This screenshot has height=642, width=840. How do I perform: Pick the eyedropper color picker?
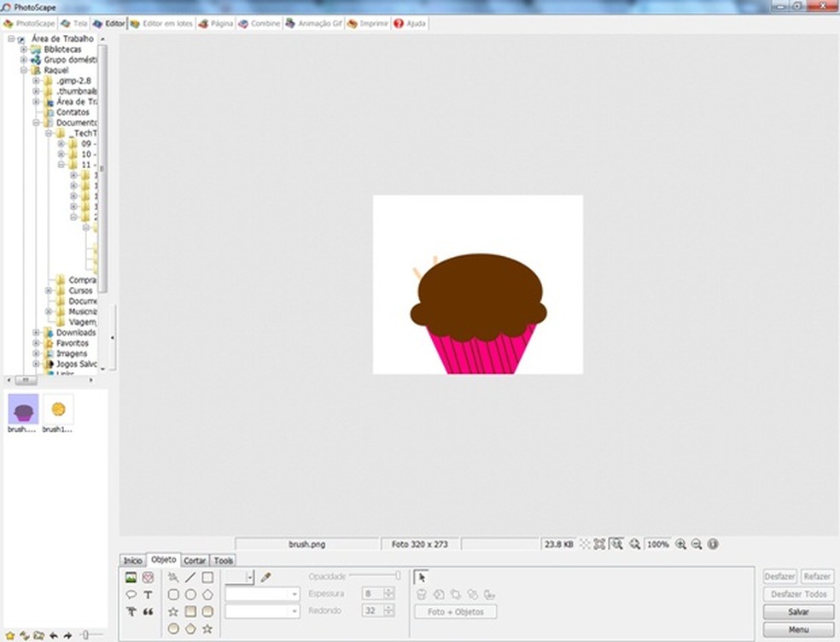point(265,578)
